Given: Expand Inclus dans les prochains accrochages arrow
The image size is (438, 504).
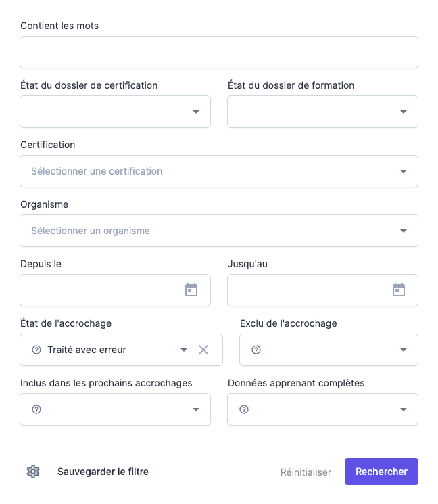Looking at the screenshot, I should tap(196, 409).
